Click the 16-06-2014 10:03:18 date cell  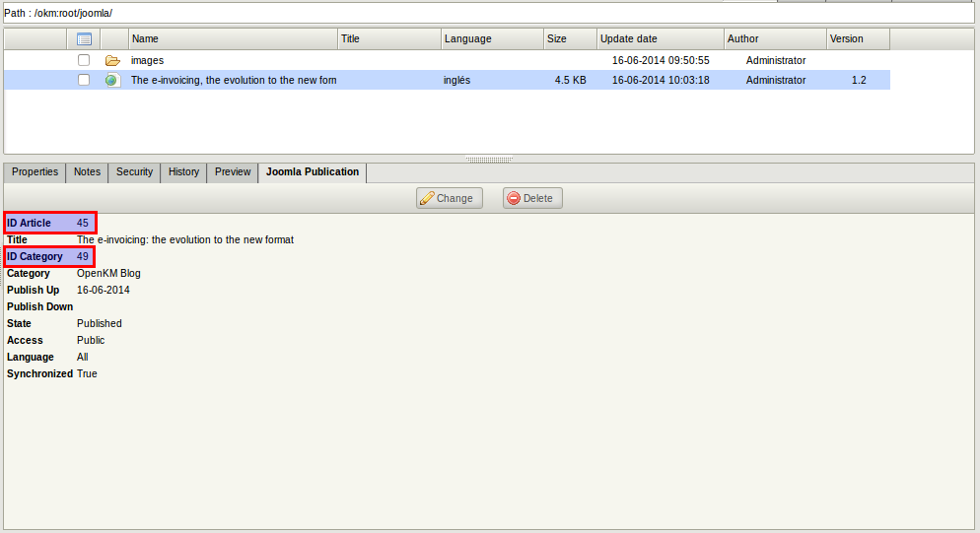[661, 80]
